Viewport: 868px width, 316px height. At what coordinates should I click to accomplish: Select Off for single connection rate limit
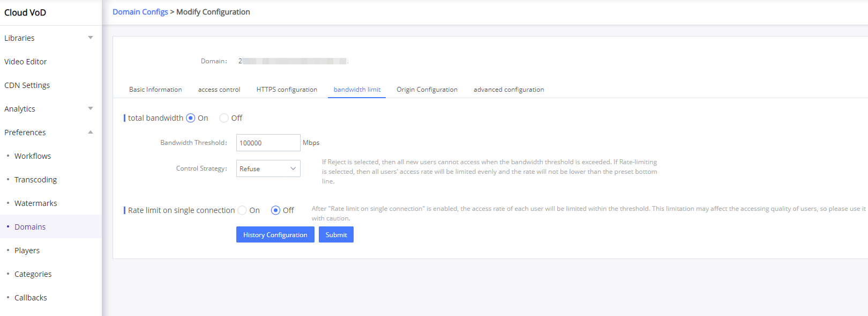[275, 210]
